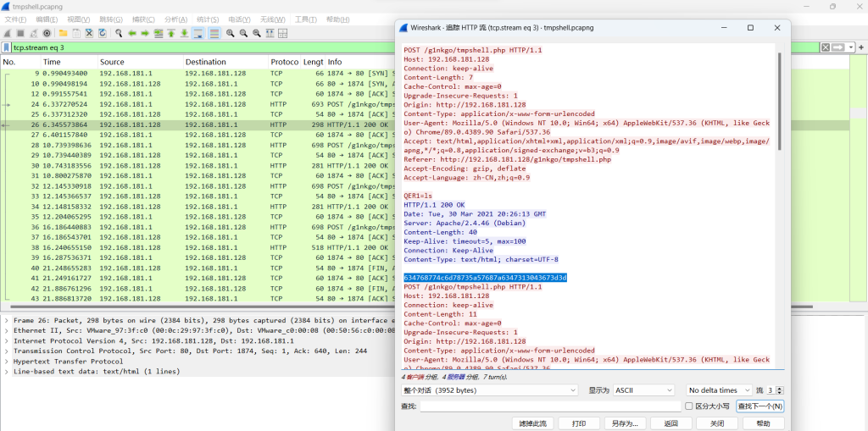Open the 统计(S) menu
The width and height of the screenshot is (868, 431).
(208, 19)
